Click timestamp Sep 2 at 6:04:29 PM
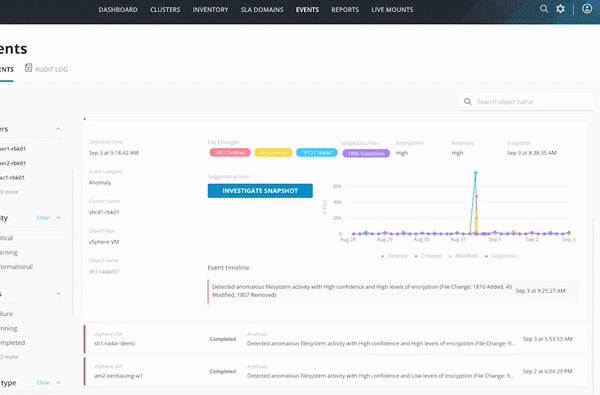This screenshot has width=600, height=395. pyautogui.click(x=548, y=371)
